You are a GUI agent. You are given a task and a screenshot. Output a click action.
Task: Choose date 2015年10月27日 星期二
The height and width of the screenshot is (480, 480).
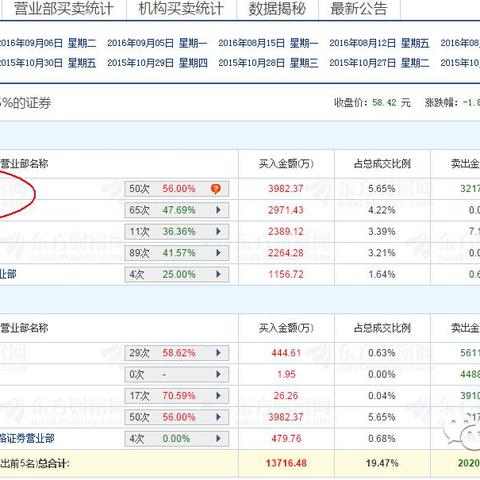379,63
